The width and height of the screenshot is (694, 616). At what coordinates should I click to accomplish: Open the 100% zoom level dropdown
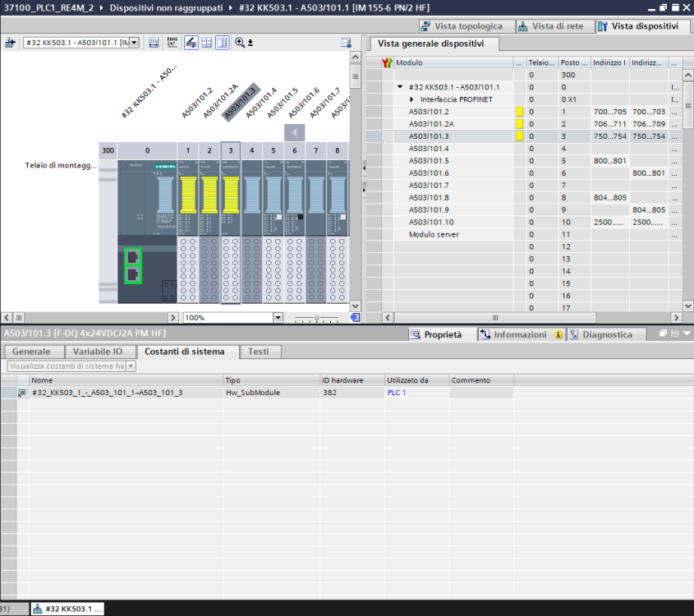point(278,317)
